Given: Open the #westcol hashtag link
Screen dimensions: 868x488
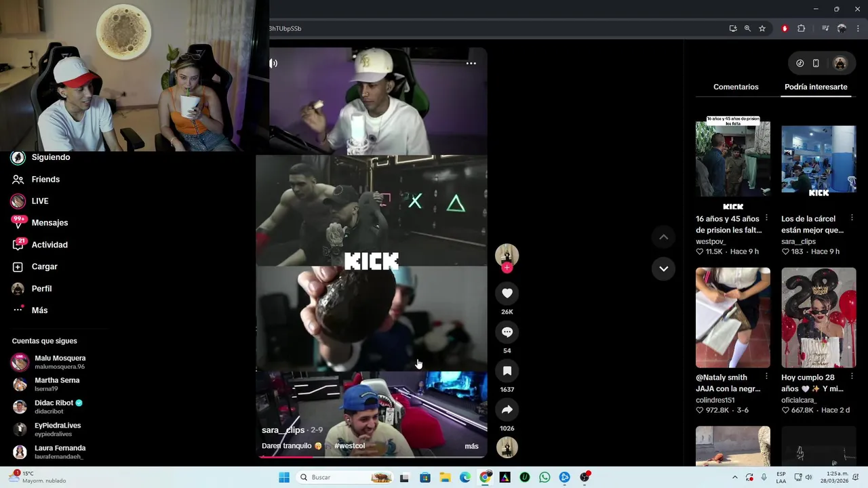Looking at the screenshot, I should [x=350, y=446].
